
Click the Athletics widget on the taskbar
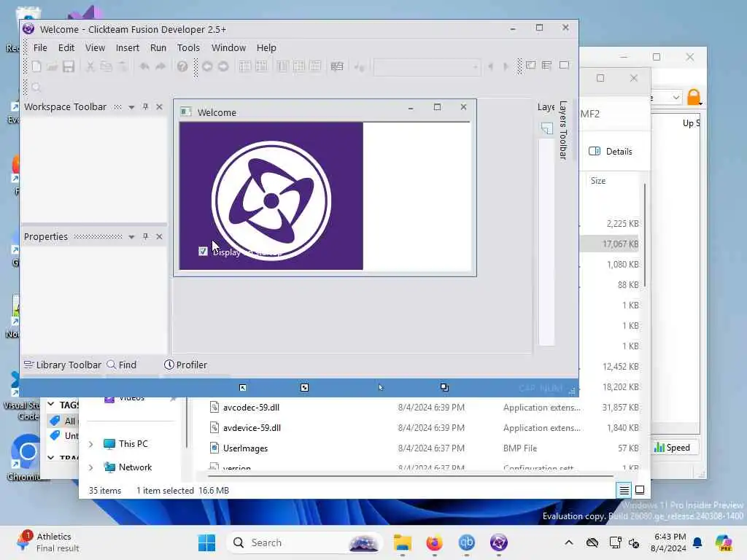tap(47, 542)
